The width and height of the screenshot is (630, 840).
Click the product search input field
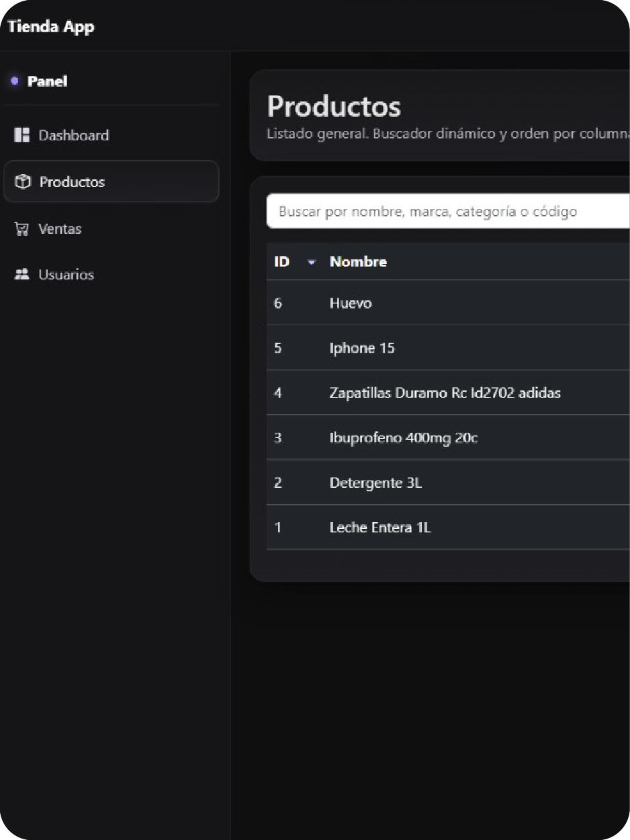[430, 211]
